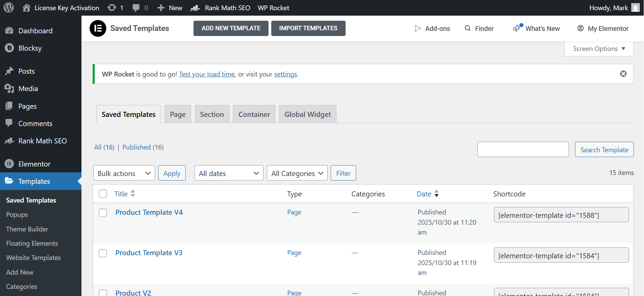
Task: Open the WordPress logo menu
Action: [8, 7]
